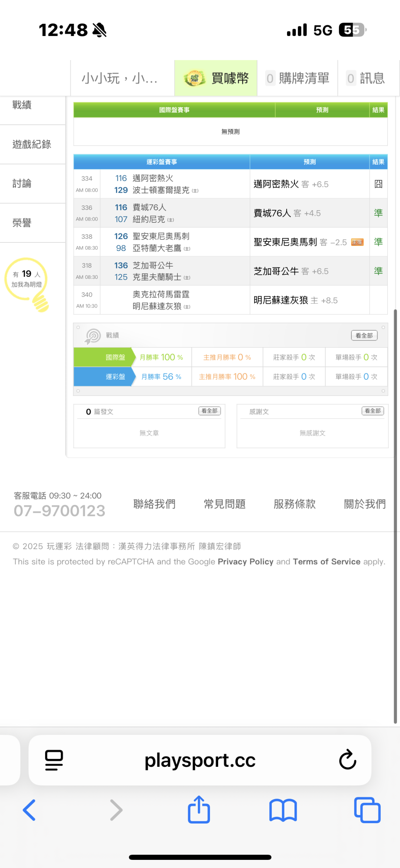The height and width of the screenshot is (868, 400).
Task: Tap the Safari back arrow
Action: pos(29,810)
